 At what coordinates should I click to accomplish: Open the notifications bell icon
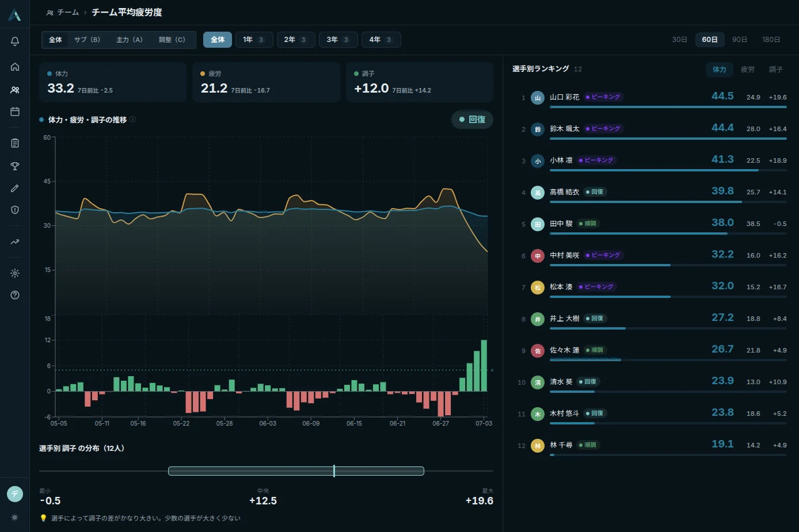click(x=15, y=41)
